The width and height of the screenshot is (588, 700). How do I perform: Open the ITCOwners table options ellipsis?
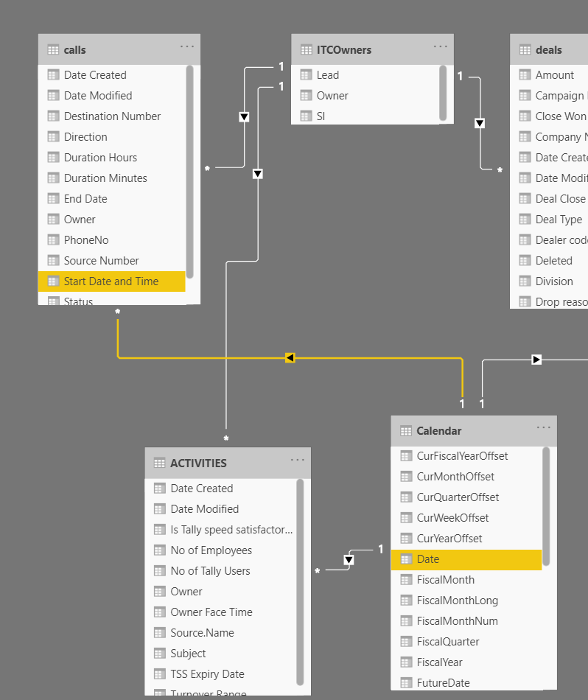(440, 46)
